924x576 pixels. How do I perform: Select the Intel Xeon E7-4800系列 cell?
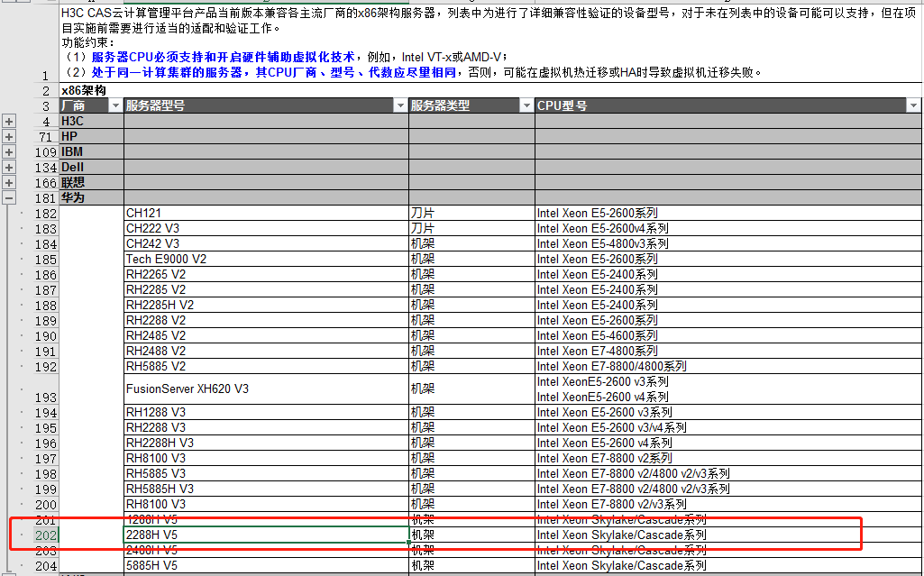[728, 351]
